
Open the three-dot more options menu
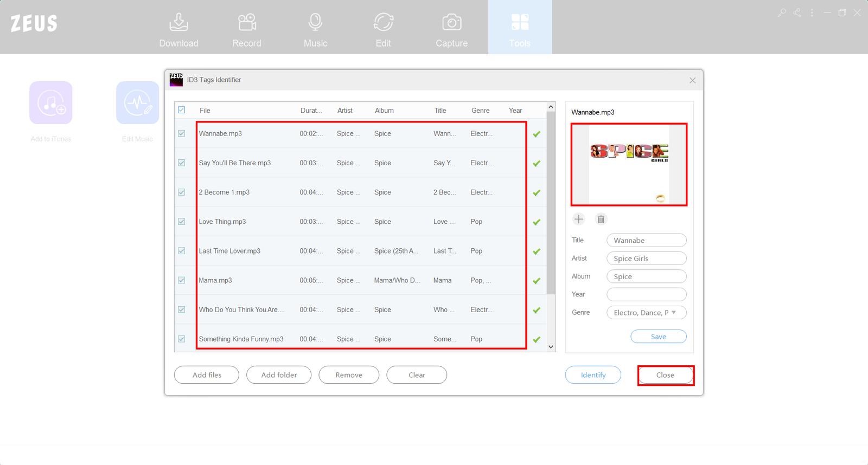click(812, 12)
